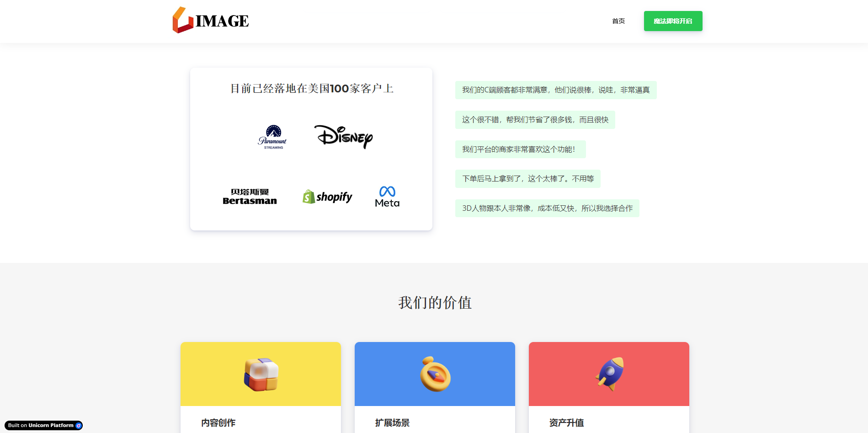Select the 我们的C端顾客都非常满意 testimonial
This screenshot has width=868, height=433.
(555, 90)
